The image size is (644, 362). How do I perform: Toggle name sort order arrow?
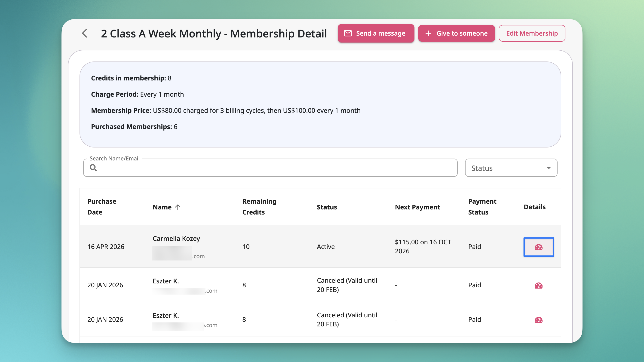point(178,207)
